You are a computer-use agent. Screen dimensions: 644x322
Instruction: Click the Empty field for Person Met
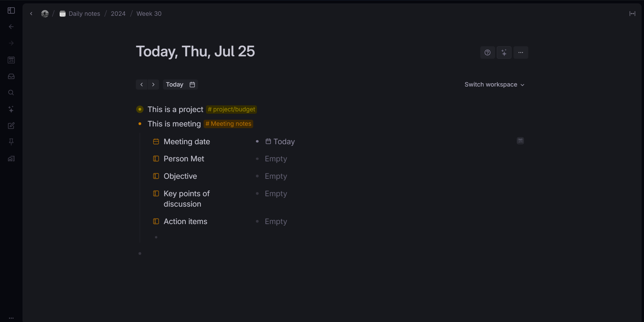[276, 159]
